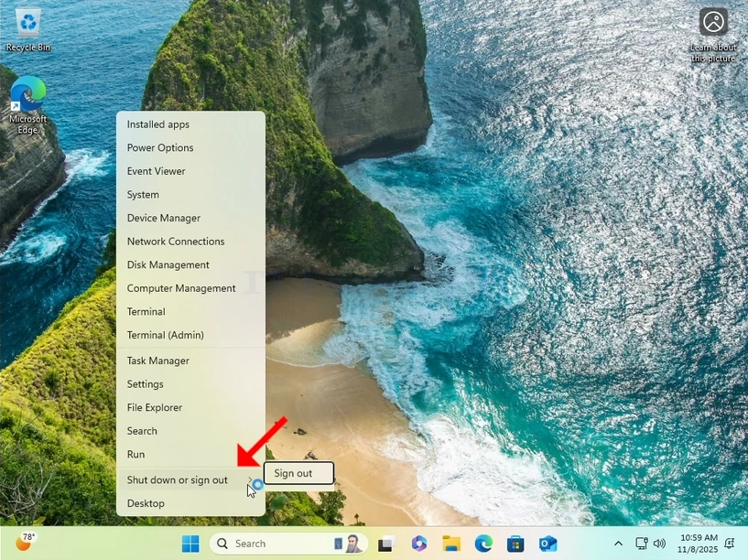Open Microsoft Edge desktop shortcut
This screenshot has width=748, height=560.
27,105
